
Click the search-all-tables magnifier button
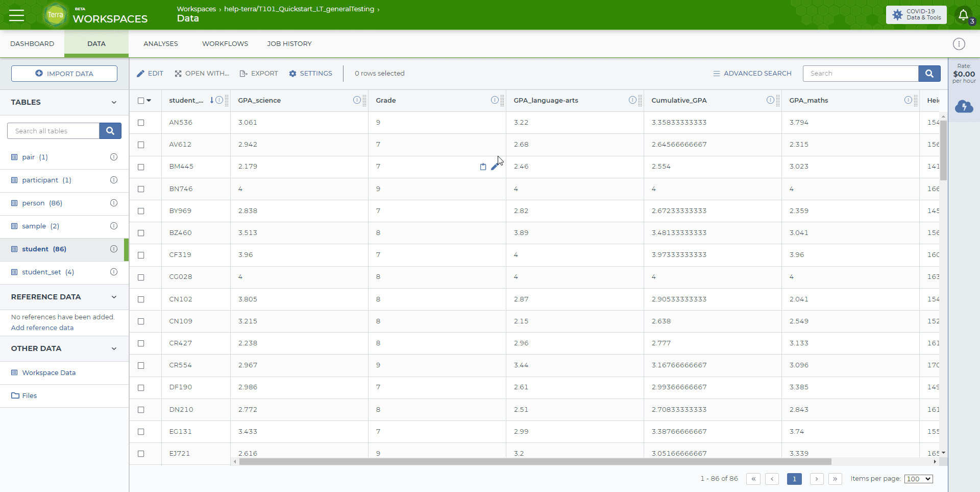point(110,131)
